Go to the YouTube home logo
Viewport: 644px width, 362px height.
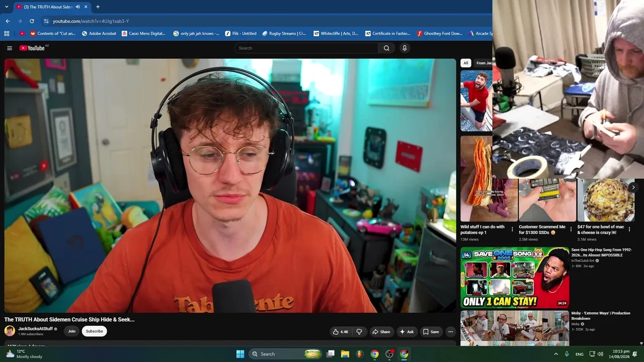[x=32, y=48]
